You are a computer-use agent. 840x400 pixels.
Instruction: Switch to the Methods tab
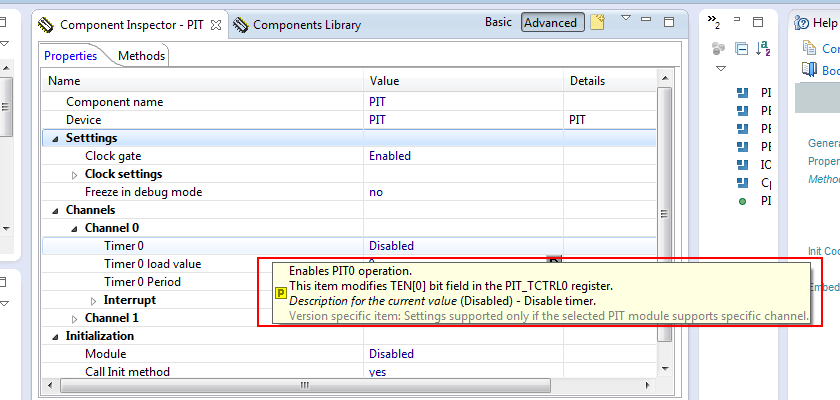click(x=141, y=56)
